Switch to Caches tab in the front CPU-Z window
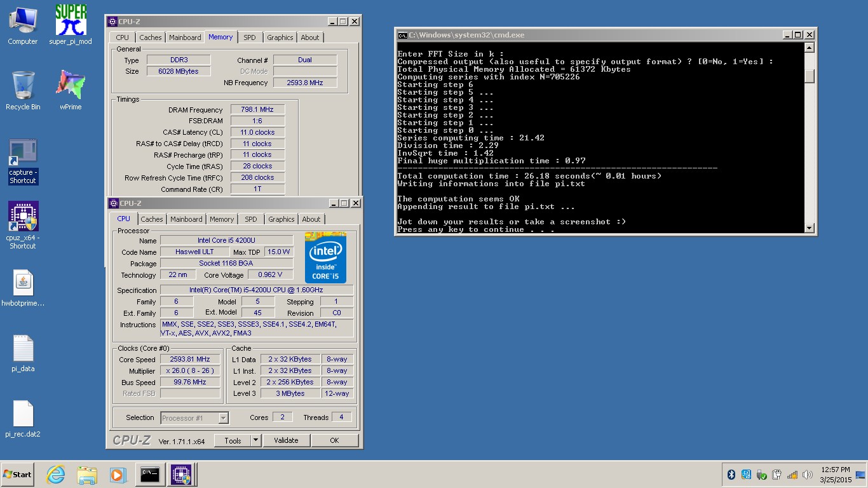 [x=152, y=219]
